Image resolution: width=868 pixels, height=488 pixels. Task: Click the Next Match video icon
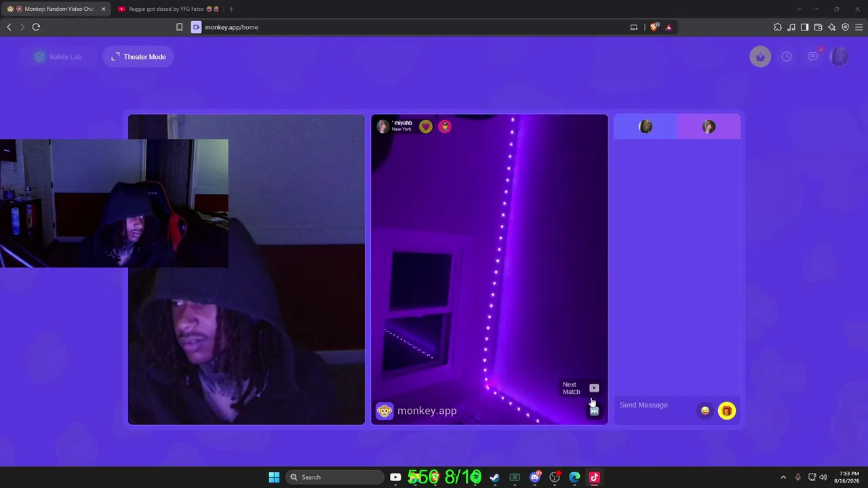coord(594,388)
